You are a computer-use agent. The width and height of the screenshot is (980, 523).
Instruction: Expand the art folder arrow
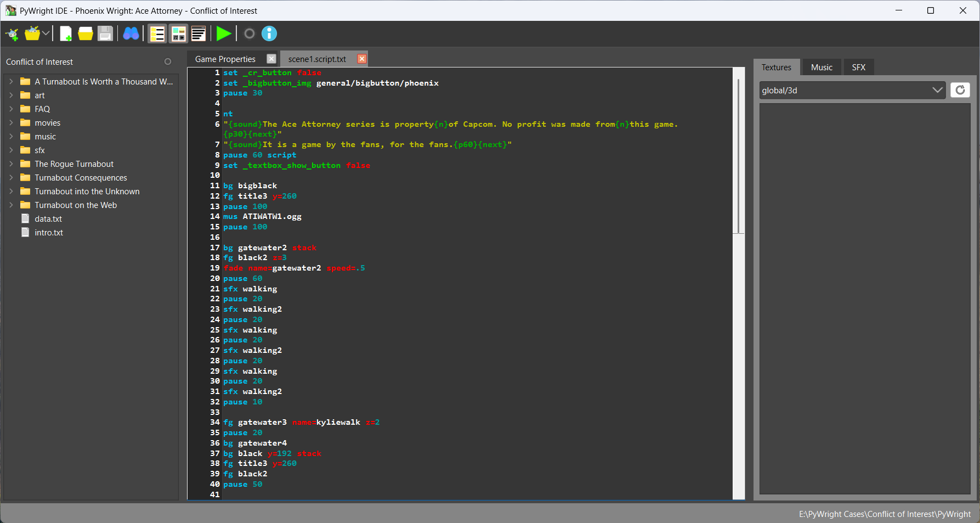(11, 95)
